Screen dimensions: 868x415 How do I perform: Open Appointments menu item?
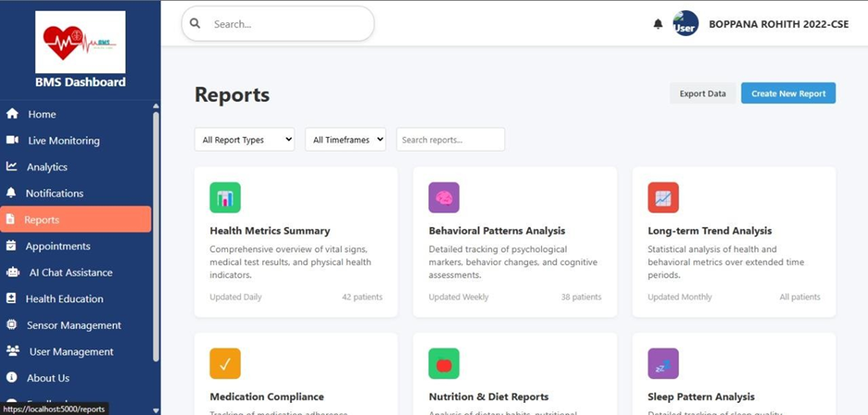tap(77, 246)
